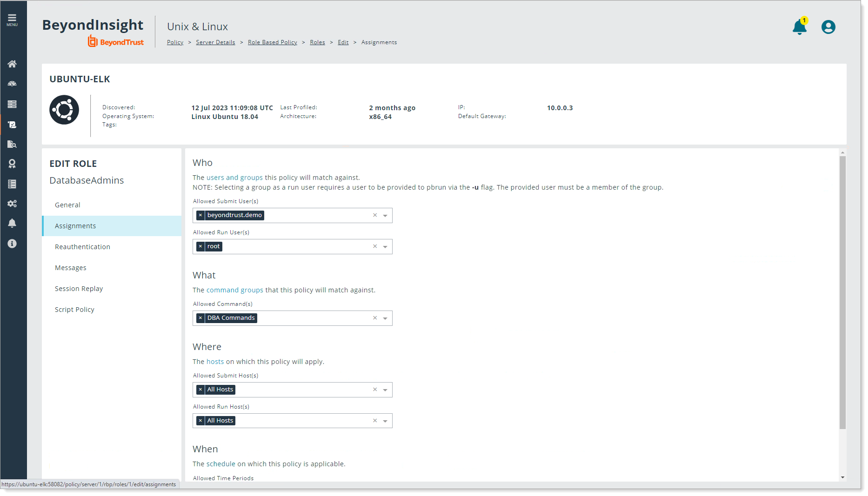Open the hosts link under Where
The height and width of the screenshot is (496, 868).
click(215, 362)
